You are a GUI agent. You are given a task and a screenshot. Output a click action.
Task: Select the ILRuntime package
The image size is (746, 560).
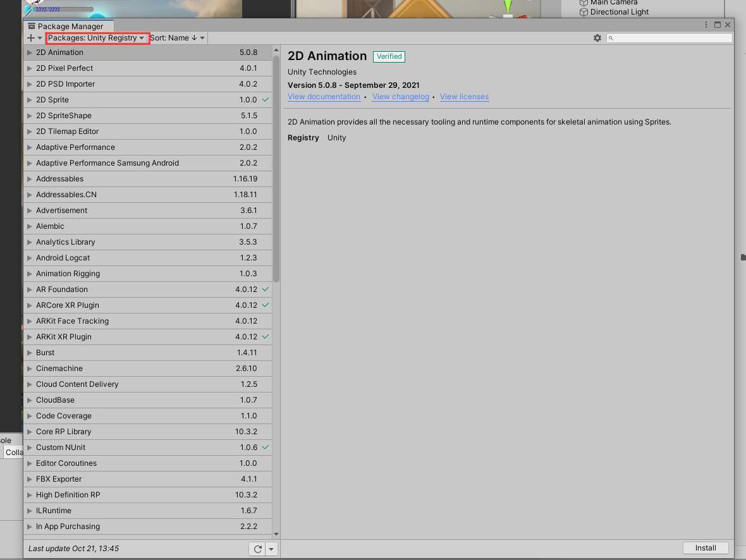pos(147,511)
